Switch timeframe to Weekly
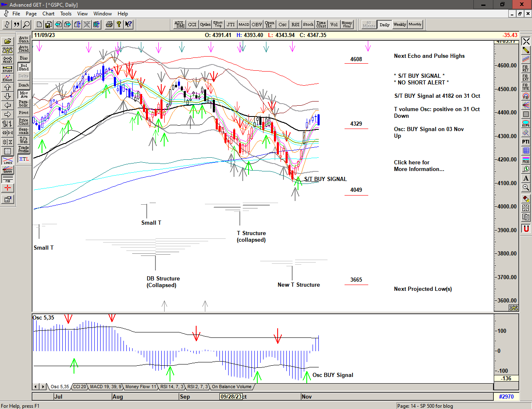The image size is (532, 409). click(x=399, y=25)
